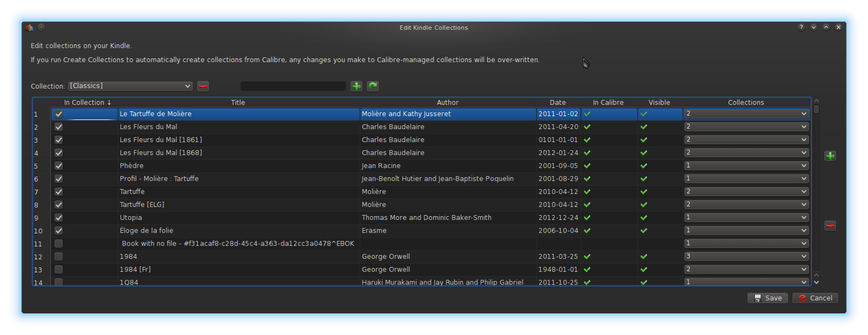
Task: Click the help question mark in title bar
Action: tap(801, 27)
